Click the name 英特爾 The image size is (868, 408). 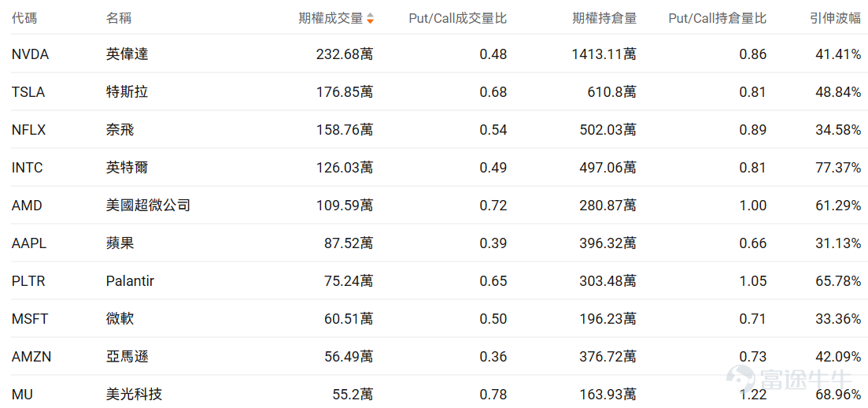pos(127,168)
